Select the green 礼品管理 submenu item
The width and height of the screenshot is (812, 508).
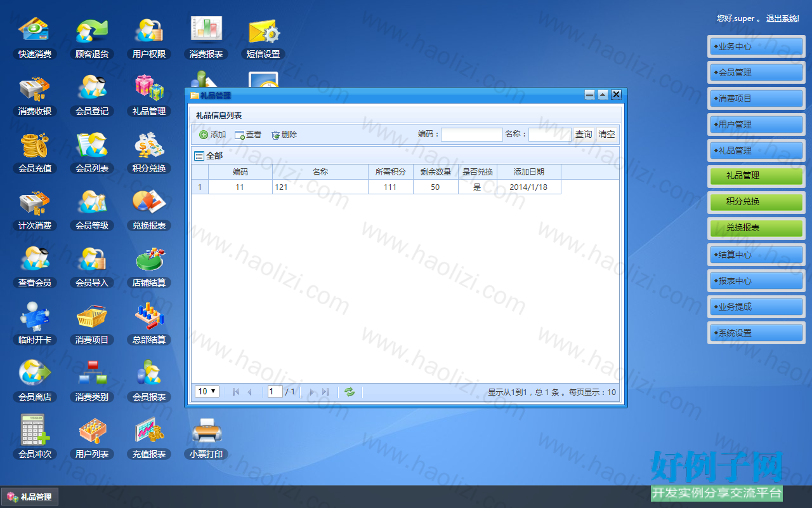(x=756, y=176)
